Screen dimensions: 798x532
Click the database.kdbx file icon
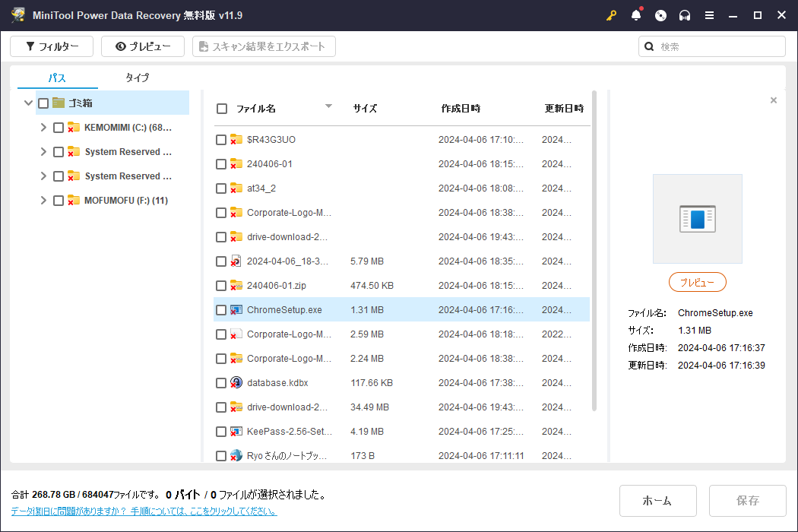point(236,383)
